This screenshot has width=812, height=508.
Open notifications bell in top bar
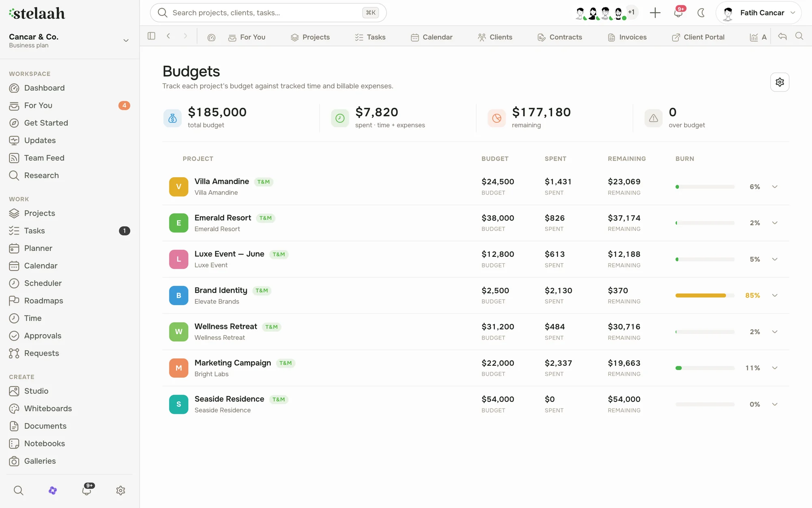[x=678, y=13]
